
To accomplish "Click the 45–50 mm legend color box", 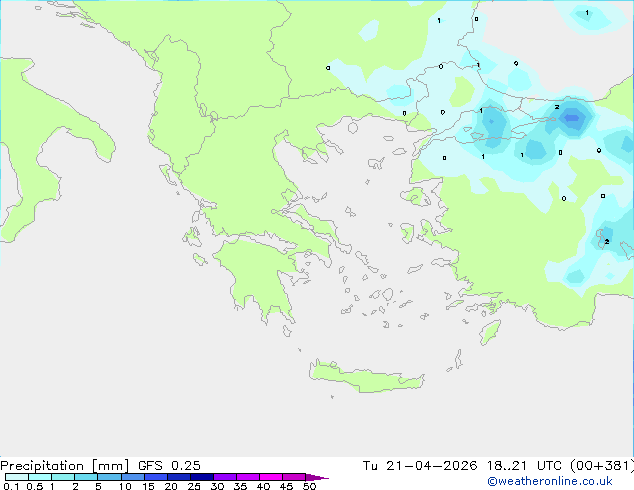I will (294, 477).
